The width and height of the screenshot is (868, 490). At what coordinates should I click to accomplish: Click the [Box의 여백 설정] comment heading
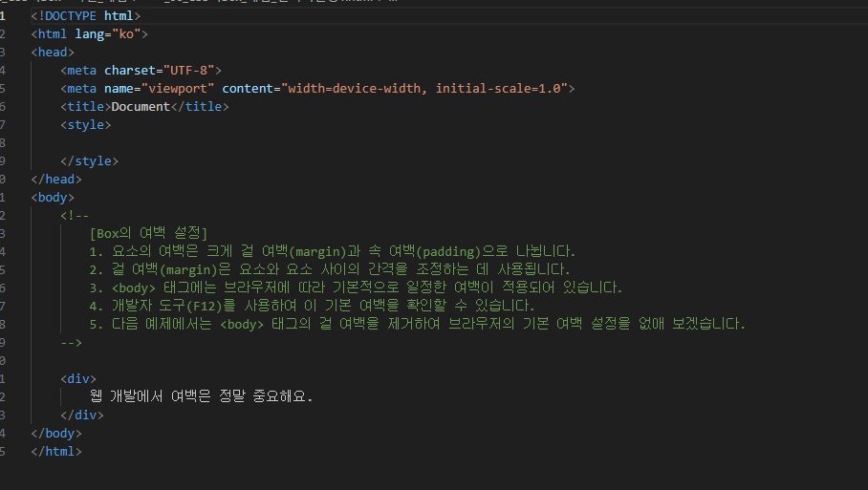pos(148,233)
